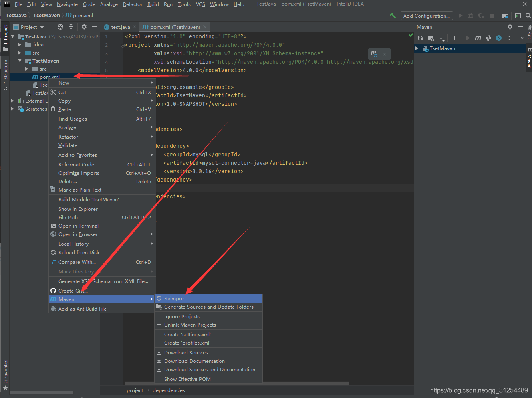
Task: Click project breadcrumb at editor bottom
Action: (x=135, y=390)
